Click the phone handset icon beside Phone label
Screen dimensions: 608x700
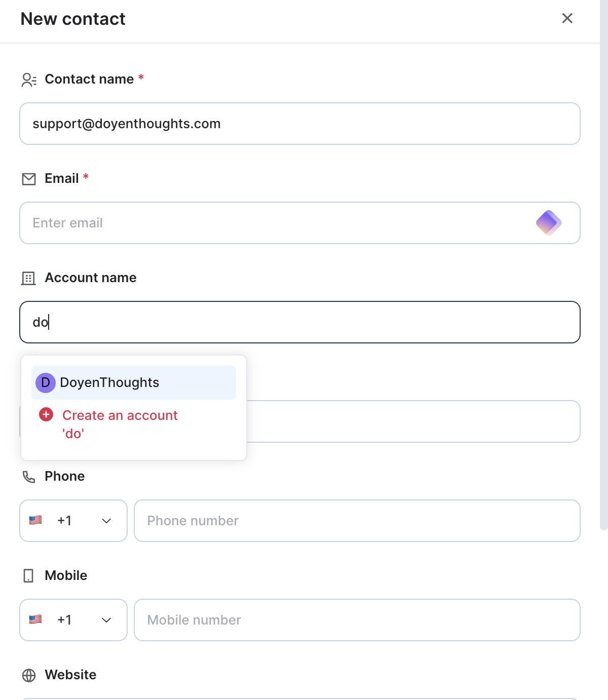[x=29, y=477]
